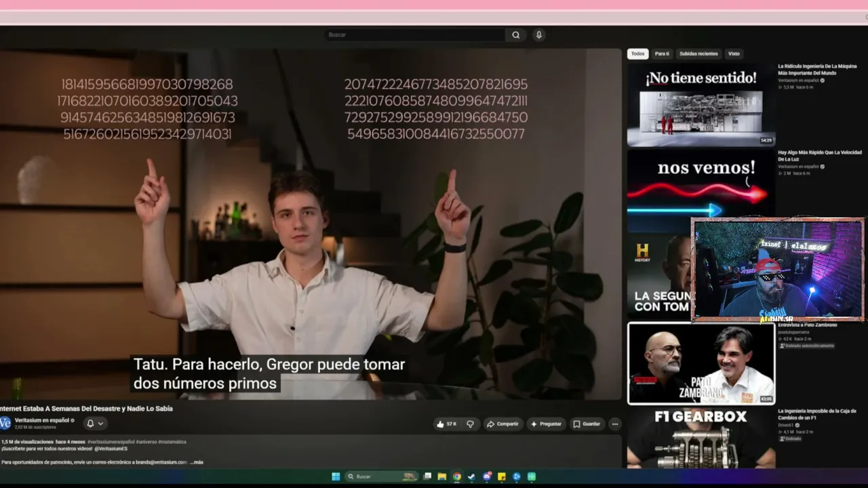Open Veritasium en español channel avatar
This screenshot has height=488, width=868.
[5, 424]
